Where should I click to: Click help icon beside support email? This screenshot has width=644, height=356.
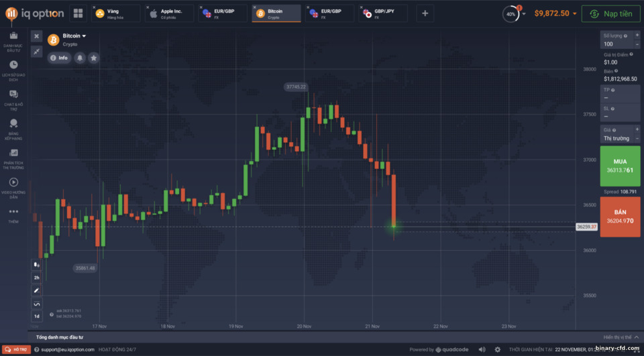pyautogui.click(x=36, y=349)
